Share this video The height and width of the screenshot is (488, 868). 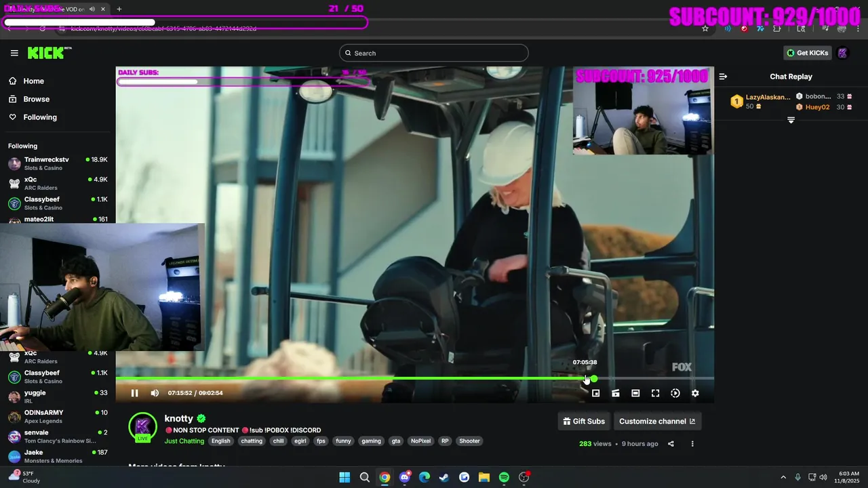[671, 444]
